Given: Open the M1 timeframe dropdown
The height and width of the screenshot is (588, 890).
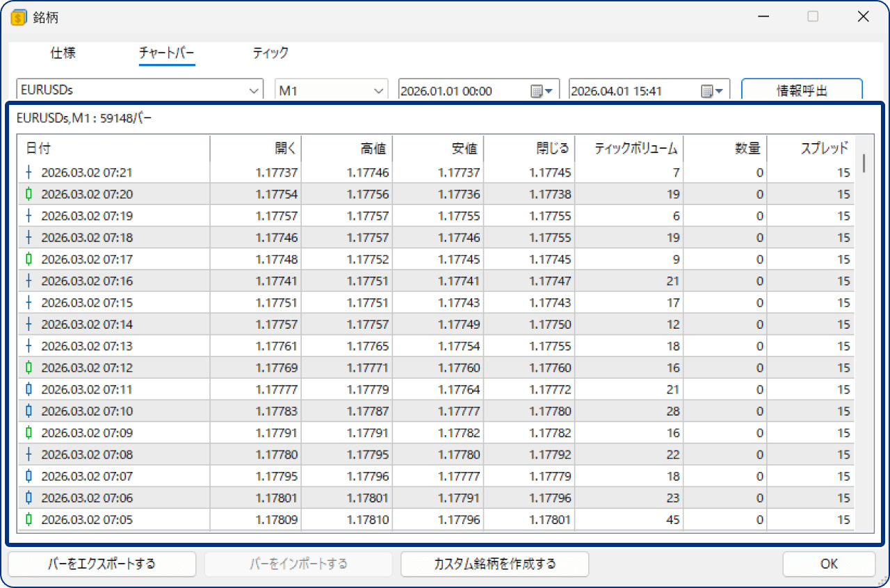Looking at the screenshot, I should [x=379, y=89].
